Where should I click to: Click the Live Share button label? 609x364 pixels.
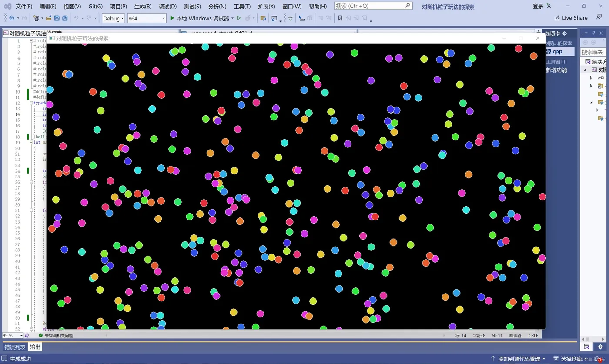pos(575,18)
